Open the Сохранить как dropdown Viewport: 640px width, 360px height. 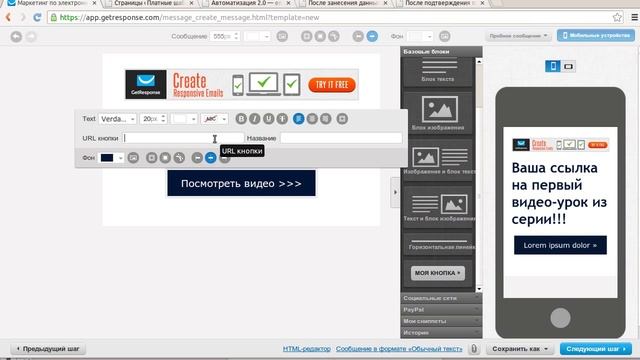click(520, 349)
